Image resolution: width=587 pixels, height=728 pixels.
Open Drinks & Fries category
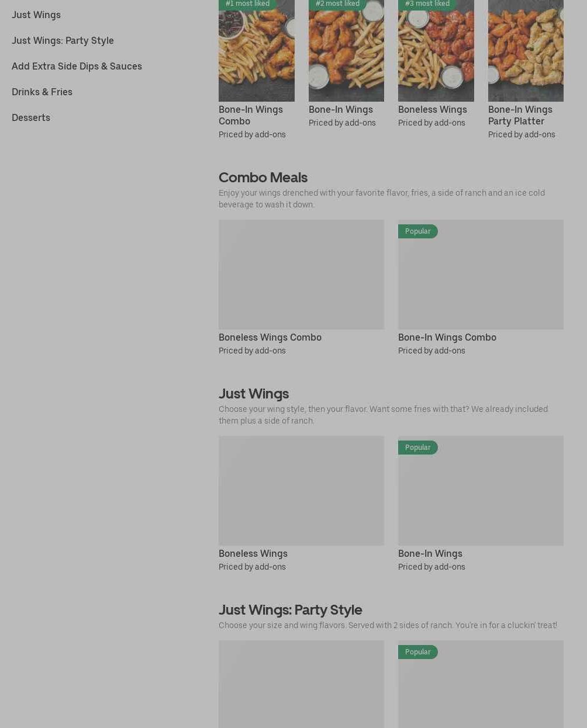[42, 92]
